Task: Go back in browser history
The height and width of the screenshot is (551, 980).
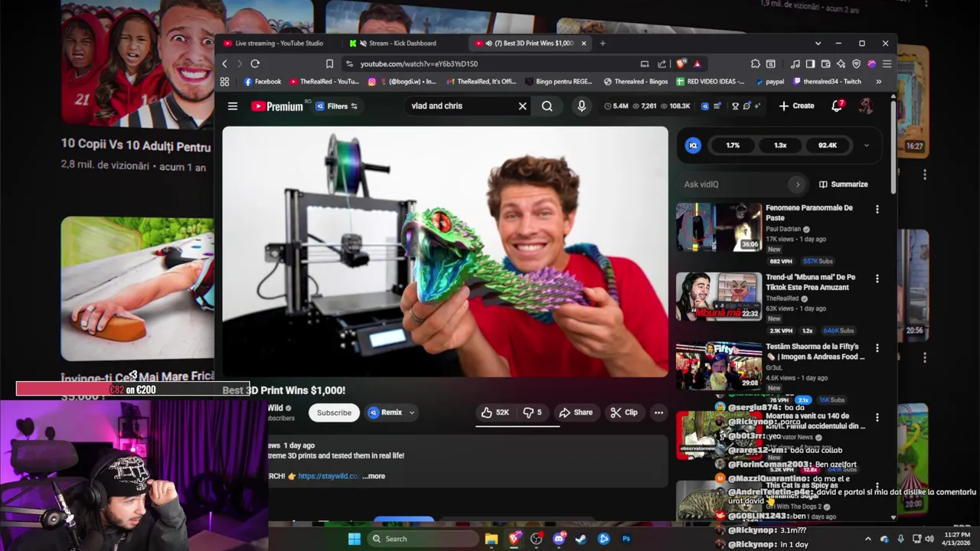Action: click(x=224, y=64)
